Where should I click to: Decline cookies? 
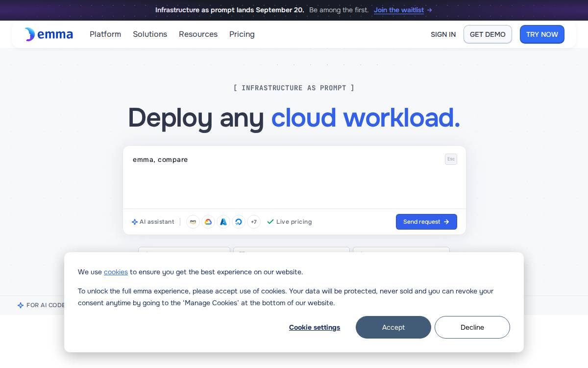click(x=472, y=327)
